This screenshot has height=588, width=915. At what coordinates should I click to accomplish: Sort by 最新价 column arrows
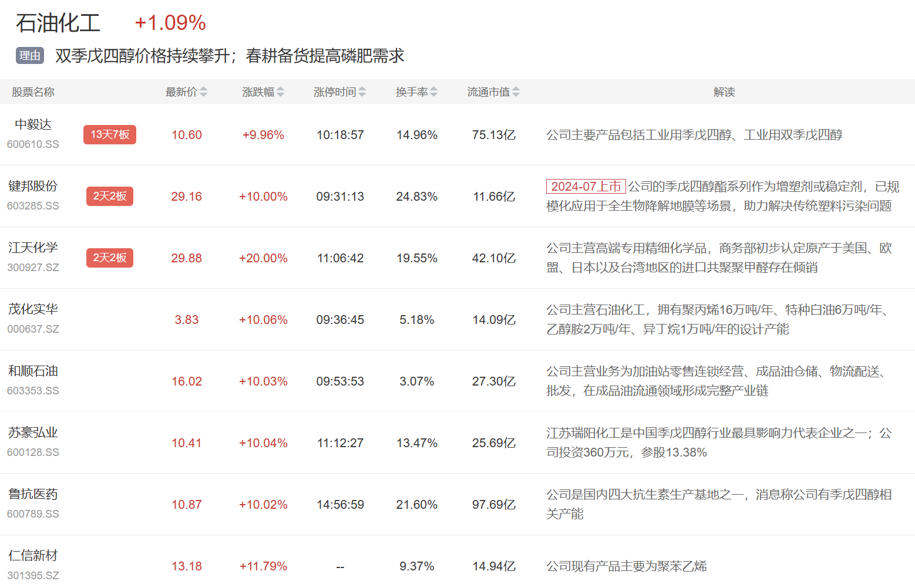tap(203, 92)
